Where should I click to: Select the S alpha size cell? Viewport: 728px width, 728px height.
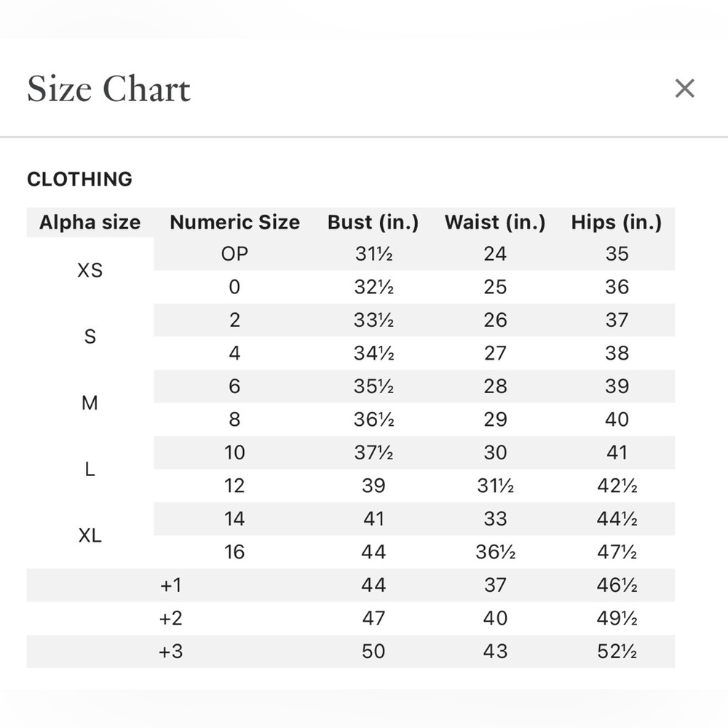90,336
